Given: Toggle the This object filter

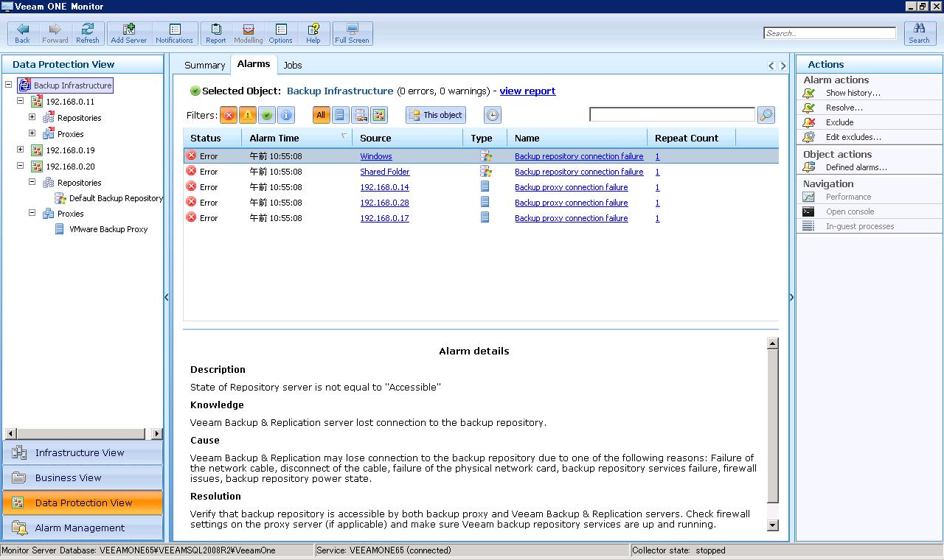Looking at the screenshot, I should tap(436, 115).
